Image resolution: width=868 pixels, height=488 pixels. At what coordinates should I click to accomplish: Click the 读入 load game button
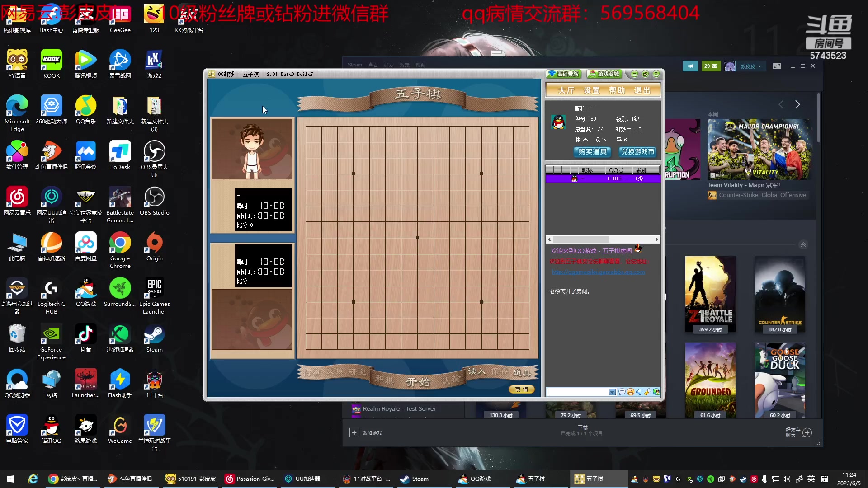(x=476, y=371)
